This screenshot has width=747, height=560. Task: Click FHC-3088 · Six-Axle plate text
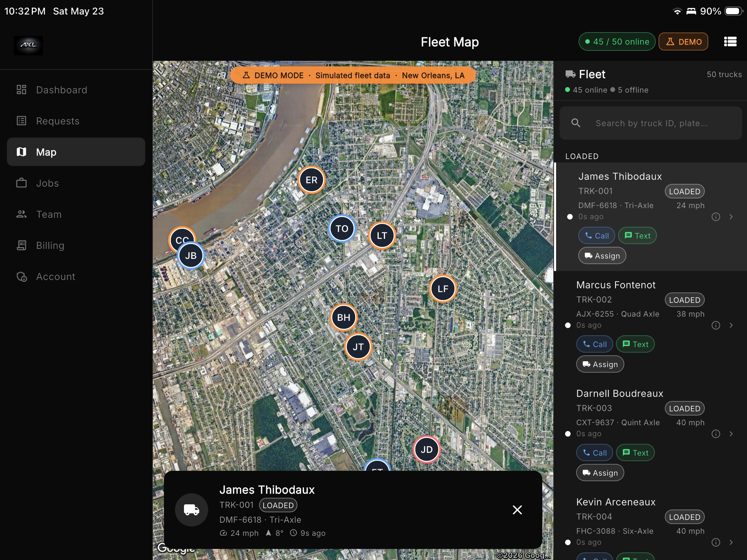[x=615, y=531]
